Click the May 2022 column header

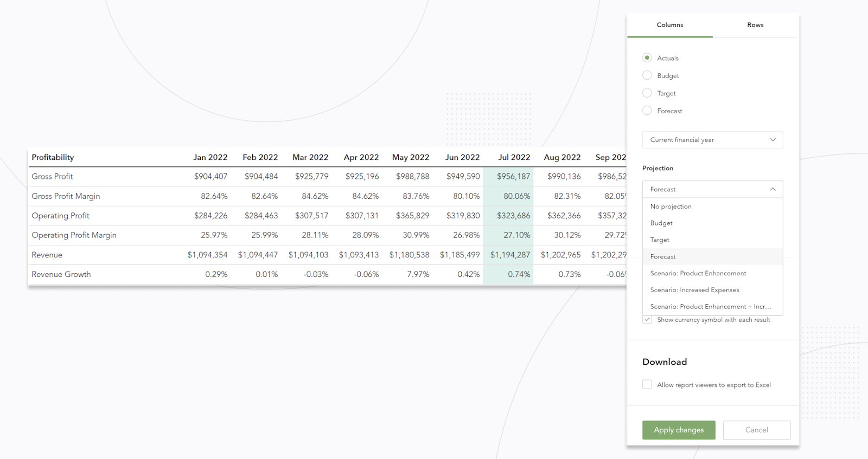click(411, 157)
